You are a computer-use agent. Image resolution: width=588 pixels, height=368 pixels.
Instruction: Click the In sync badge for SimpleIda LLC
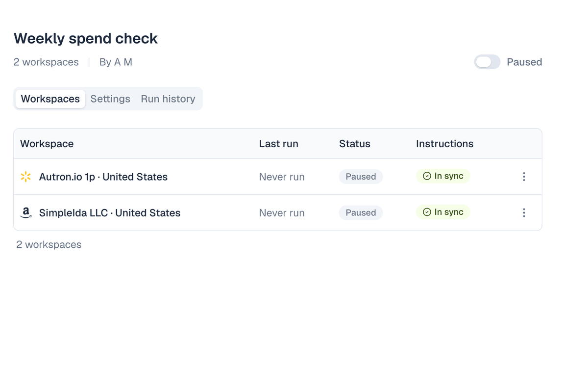pos(443,212)
